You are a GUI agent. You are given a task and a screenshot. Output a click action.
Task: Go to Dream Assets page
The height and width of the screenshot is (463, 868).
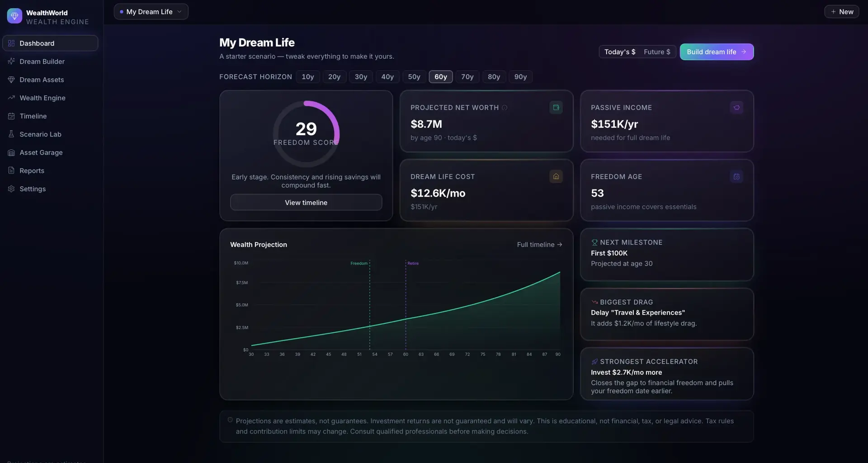click(x=50, y=80)
